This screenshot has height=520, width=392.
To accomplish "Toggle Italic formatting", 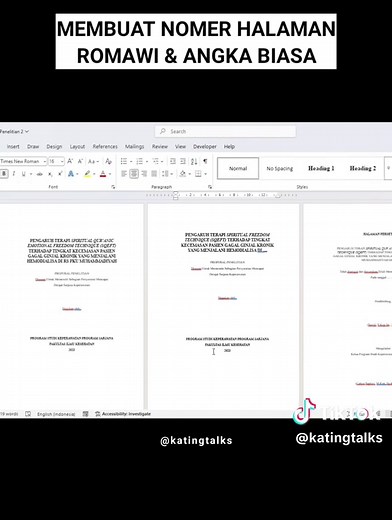I will (x=14, y=174).
